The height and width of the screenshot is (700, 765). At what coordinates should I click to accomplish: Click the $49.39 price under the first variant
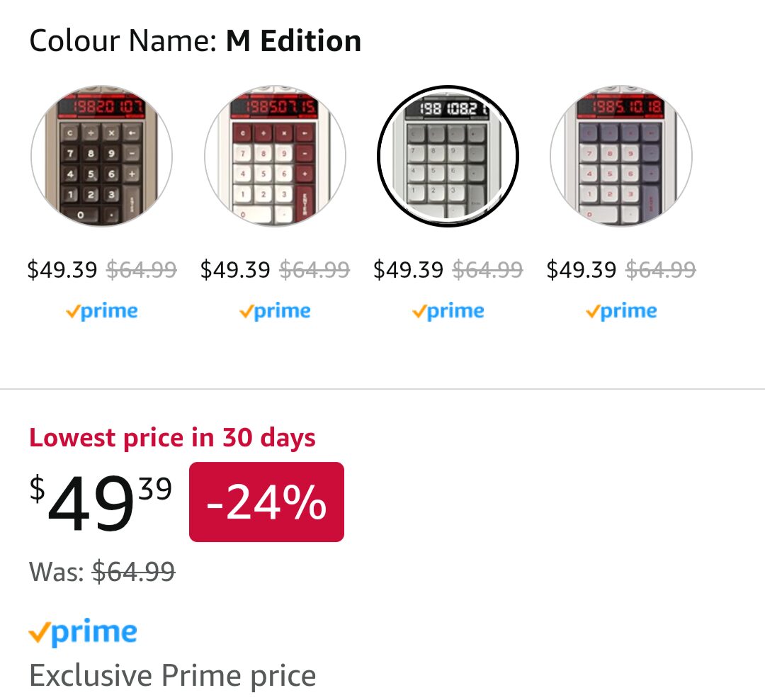tap(62, 270)
